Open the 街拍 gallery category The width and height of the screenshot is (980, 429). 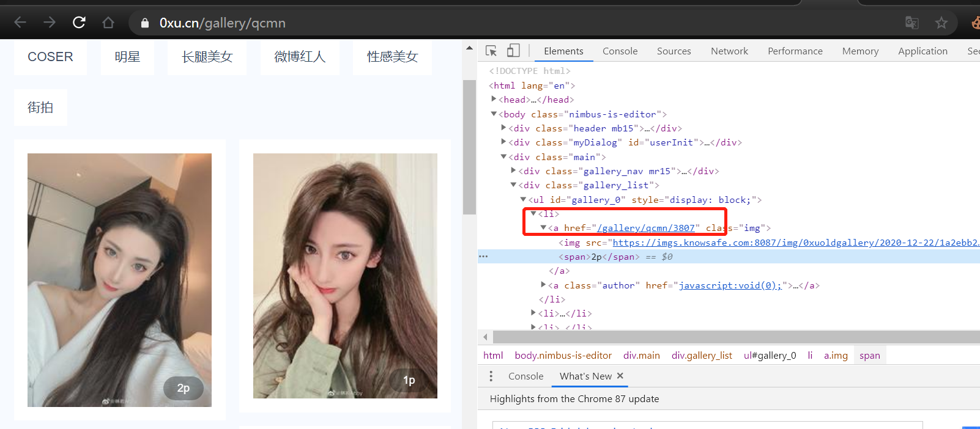(x=40, y=108)
